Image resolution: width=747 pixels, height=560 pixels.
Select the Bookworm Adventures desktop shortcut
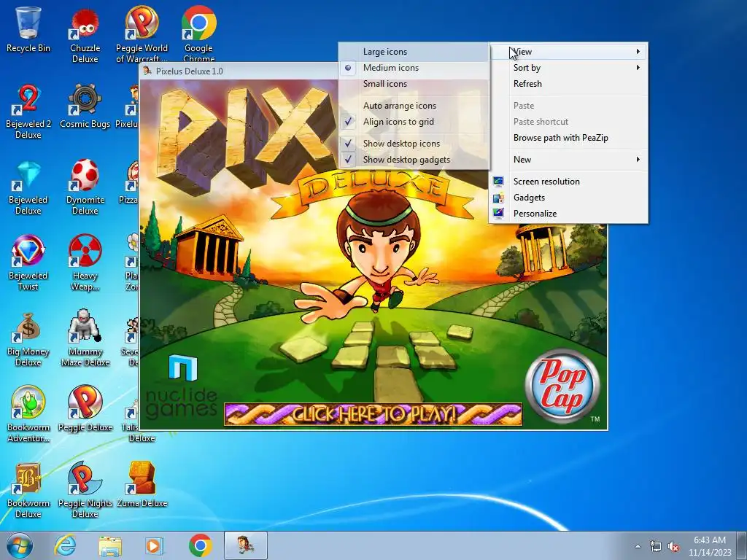(28, 414)
